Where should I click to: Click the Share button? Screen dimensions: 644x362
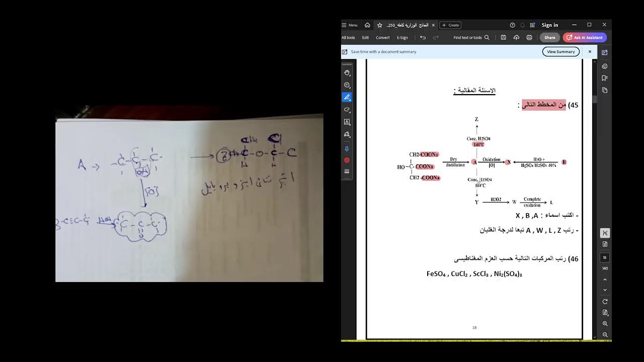pyautogui.click(x=550, y=38)
